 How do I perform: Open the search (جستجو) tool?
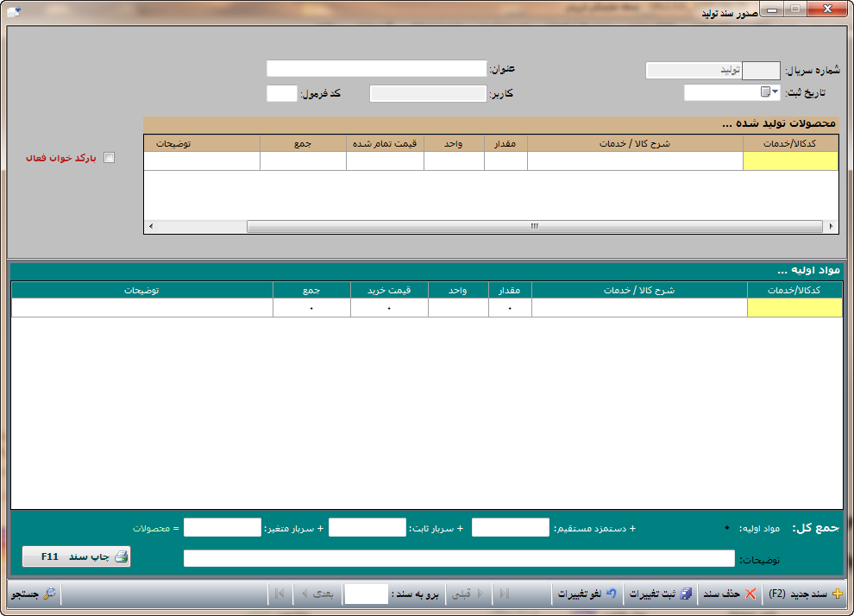tap(33, 594)
